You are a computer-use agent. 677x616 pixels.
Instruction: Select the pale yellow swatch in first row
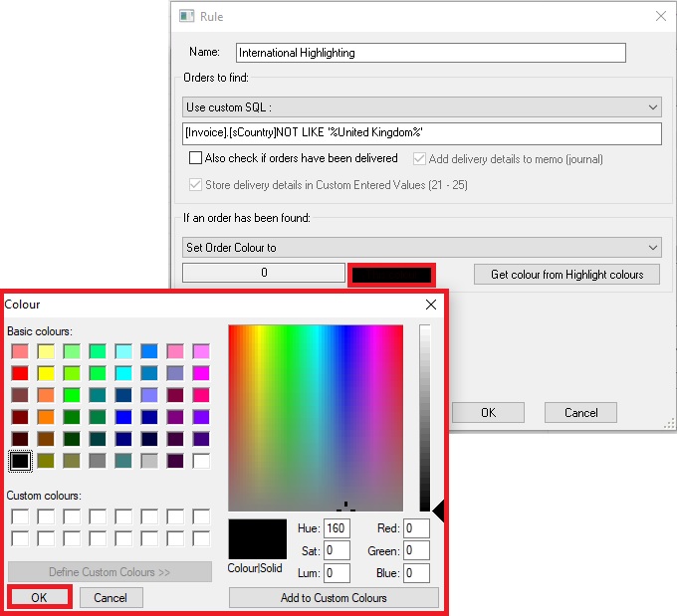pyautogui.click(x=46, y=351)
